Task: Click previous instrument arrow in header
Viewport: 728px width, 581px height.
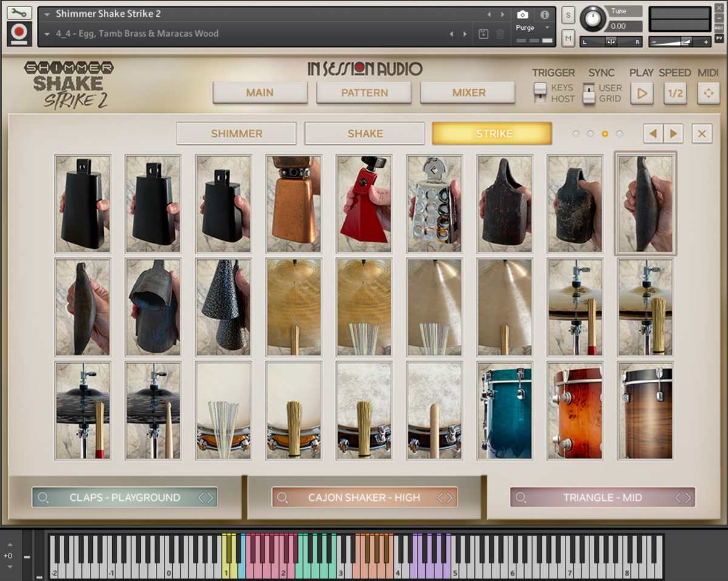Action: tap(490, 14)
